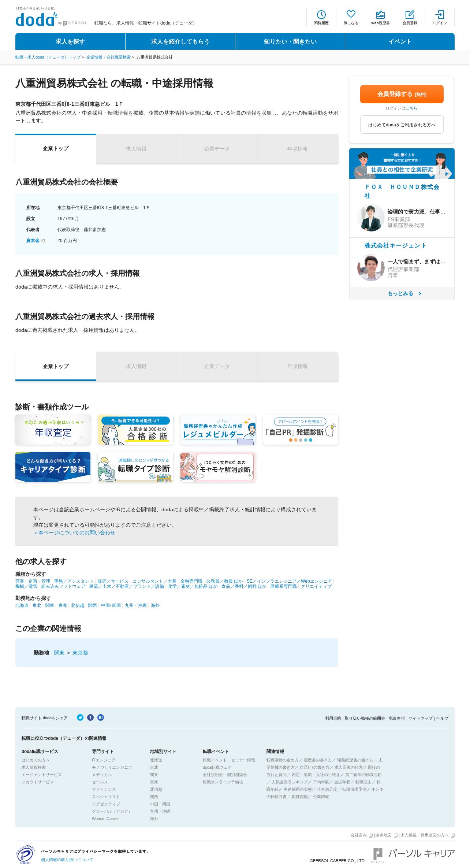Select the upper 年収情報 tab
This screenshot has width=470, height=868.
[x=298, y=149]
